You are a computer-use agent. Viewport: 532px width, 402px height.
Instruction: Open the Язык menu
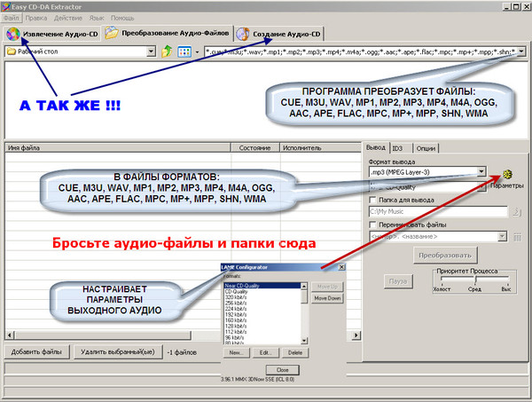(97, 18)
